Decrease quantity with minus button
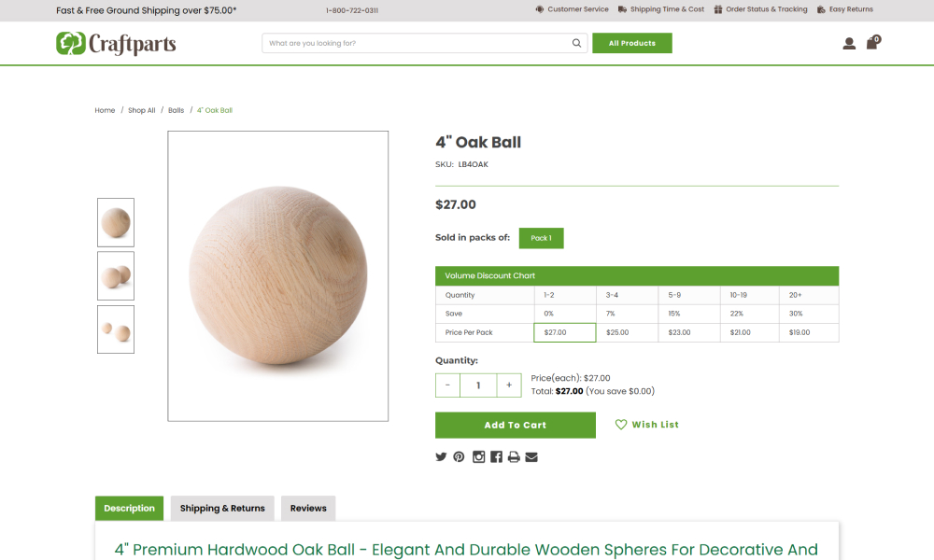The height and width of the screenshot is (560, 934). (x=447, y=385)
